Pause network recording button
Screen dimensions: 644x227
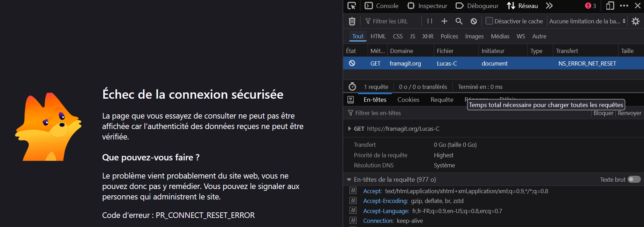[x=430, y=21]
